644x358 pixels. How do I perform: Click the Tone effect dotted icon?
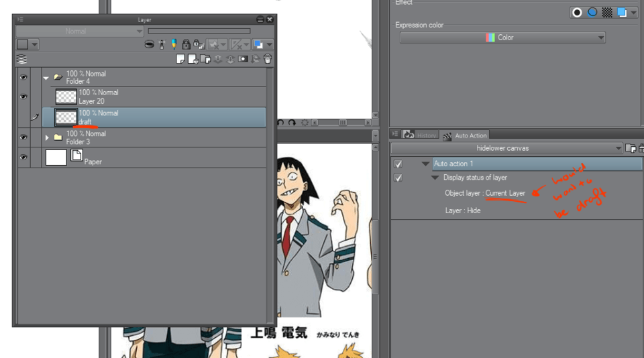(x=607, y=13)
